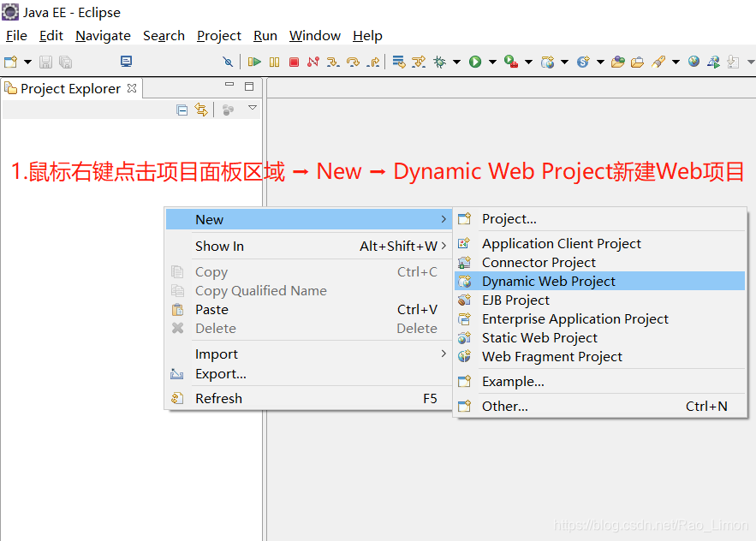
Task: Open the Navigate menu
Action: coord(104,36)
